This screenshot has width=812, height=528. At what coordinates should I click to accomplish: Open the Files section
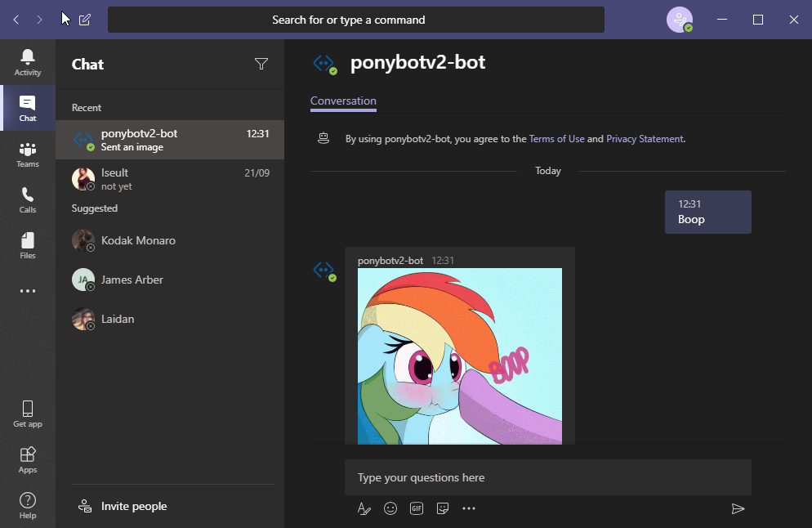click(28, 245)
